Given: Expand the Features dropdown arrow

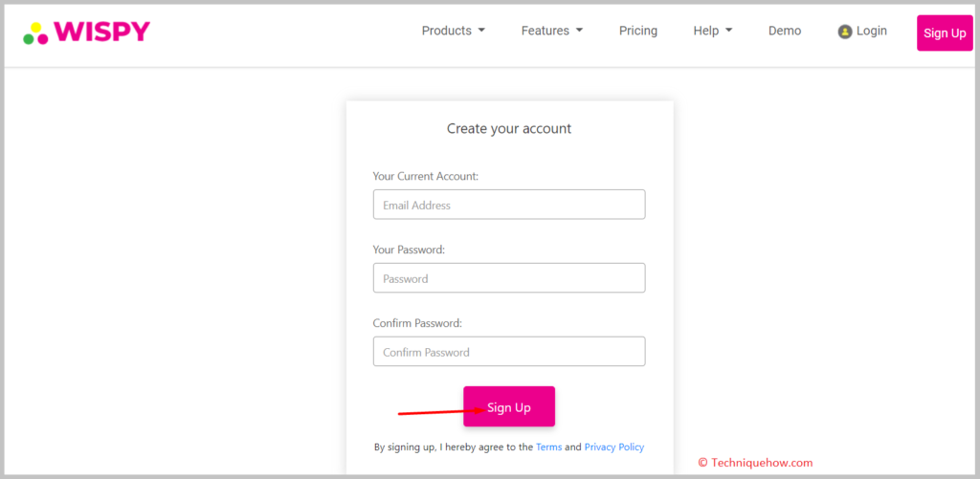Looking at the screenshot, I should (x=579, y=30).
